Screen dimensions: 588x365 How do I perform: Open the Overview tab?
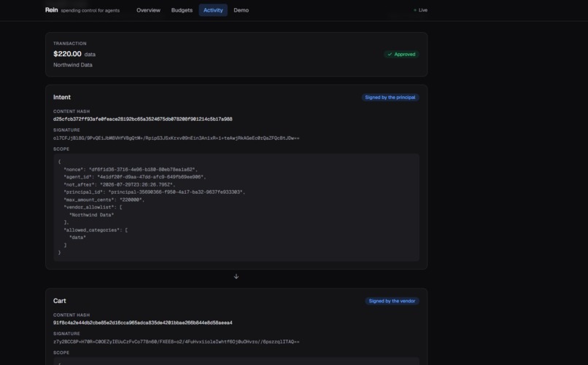[x=148, y=10]
